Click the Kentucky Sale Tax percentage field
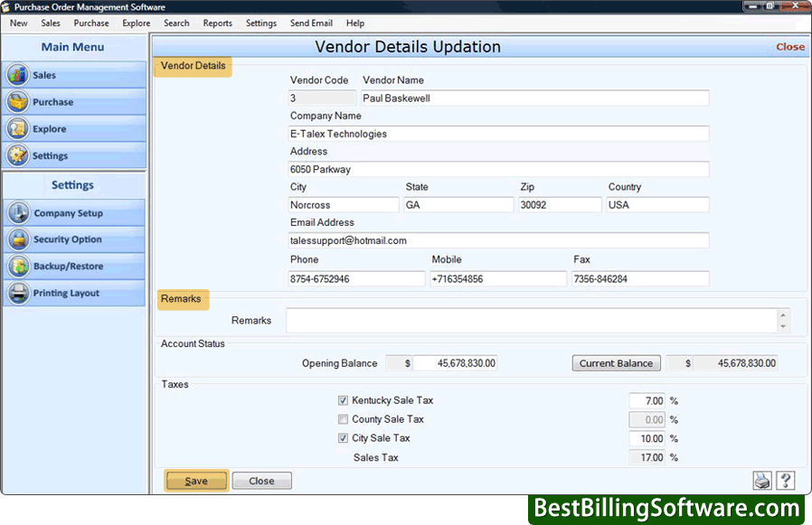Image resolution: width=812 pixels, height=525 pixels. click(647, 400)
